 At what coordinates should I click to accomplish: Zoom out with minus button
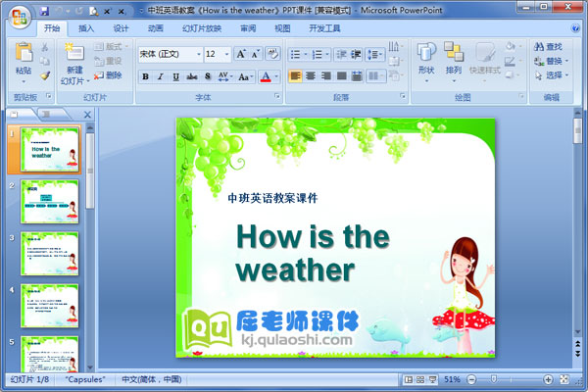pyautogui.click(x=471, y=379)
